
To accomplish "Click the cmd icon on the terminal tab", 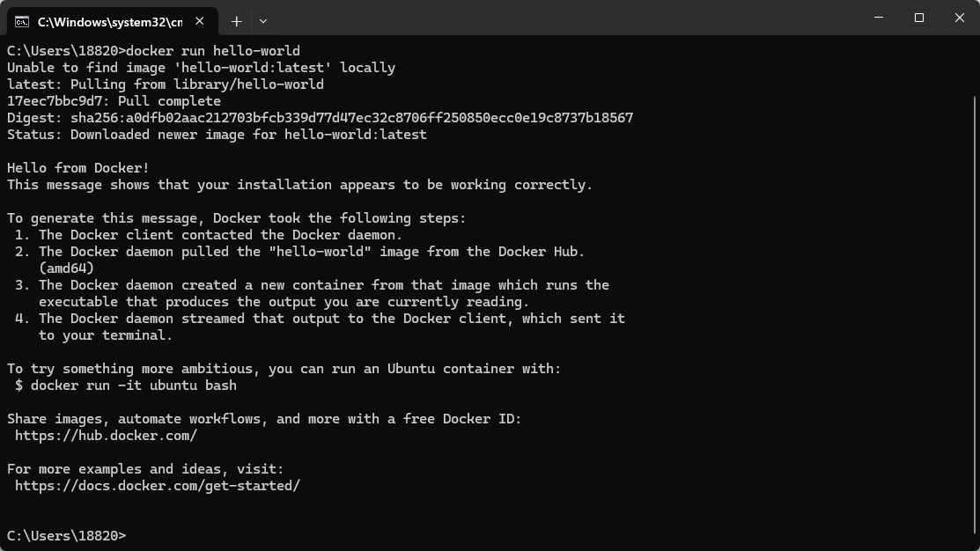I will pyautogui.click(x=22, y=21).
